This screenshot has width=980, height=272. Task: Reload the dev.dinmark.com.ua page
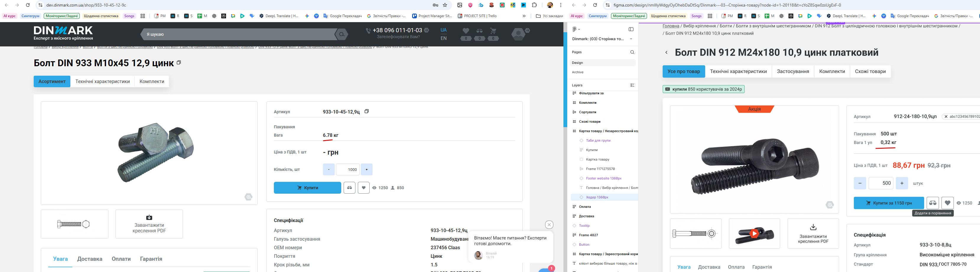[28, 5]
